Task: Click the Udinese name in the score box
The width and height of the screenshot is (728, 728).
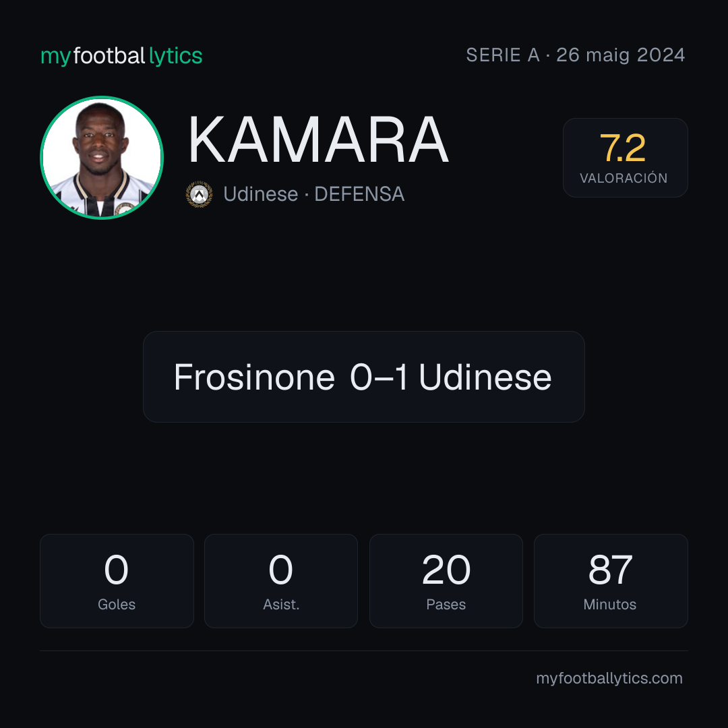Action: (x=485, y=377)
